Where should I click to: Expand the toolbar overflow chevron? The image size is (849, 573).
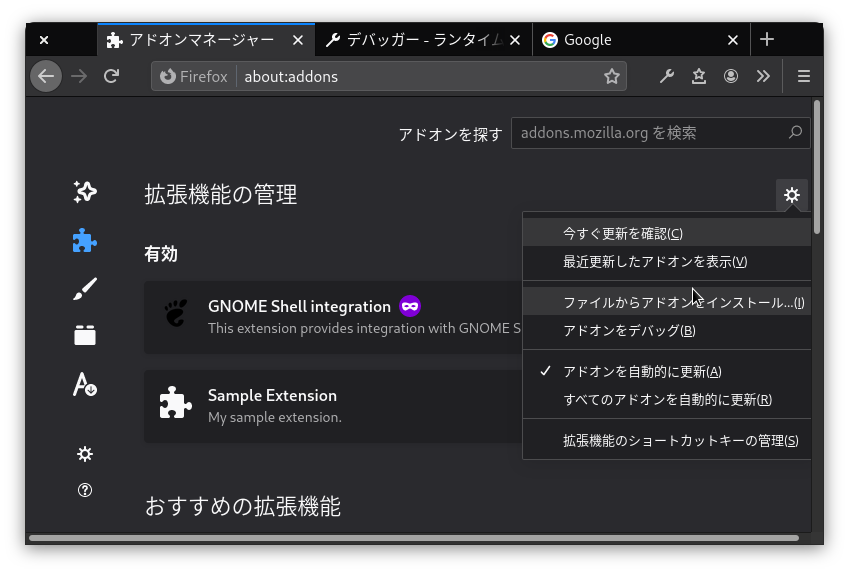[763, 77]
